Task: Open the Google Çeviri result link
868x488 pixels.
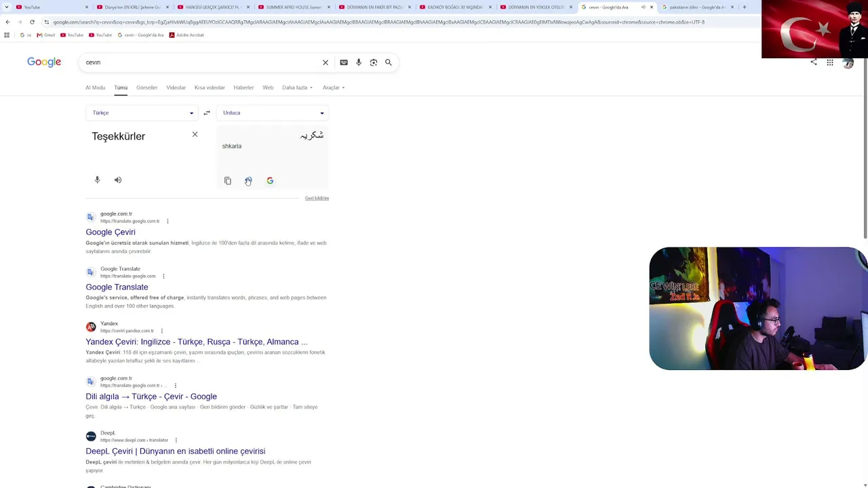Action: [111, 232]
